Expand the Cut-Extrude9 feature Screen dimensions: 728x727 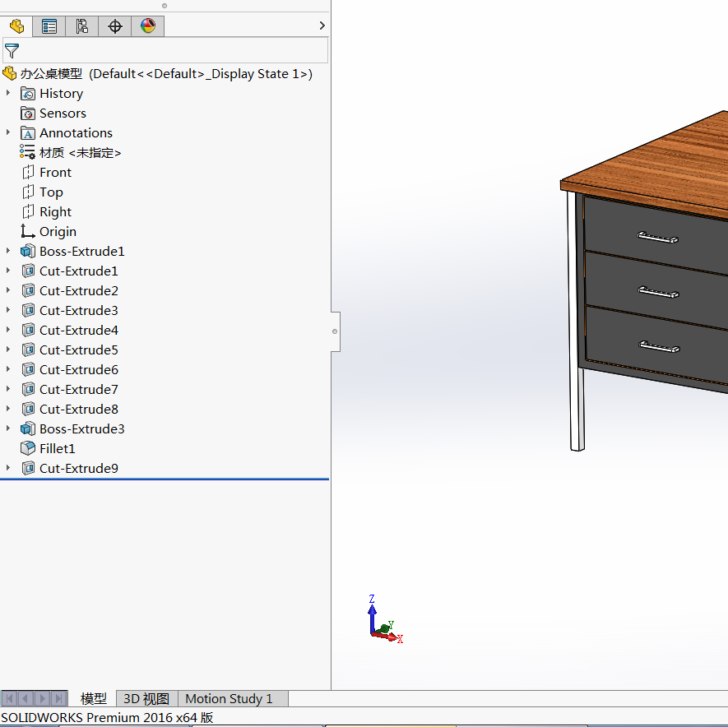click(x=8, y=468)
